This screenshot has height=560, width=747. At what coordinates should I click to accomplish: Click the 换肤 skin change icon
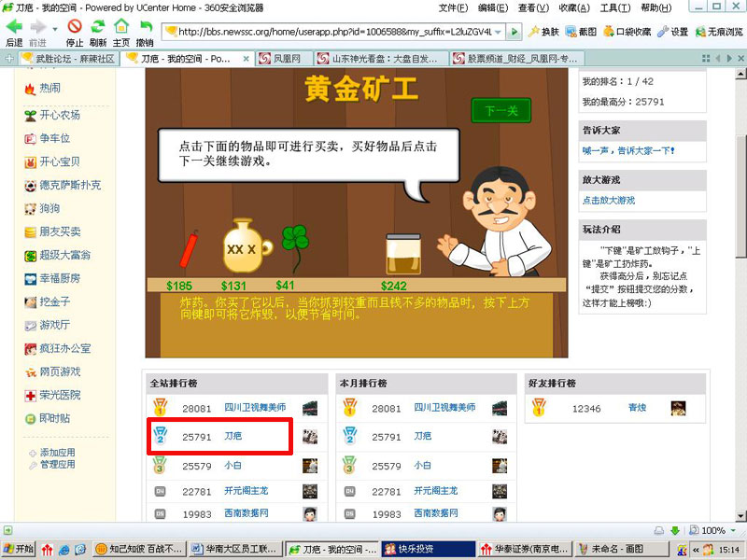click(543, 32)
